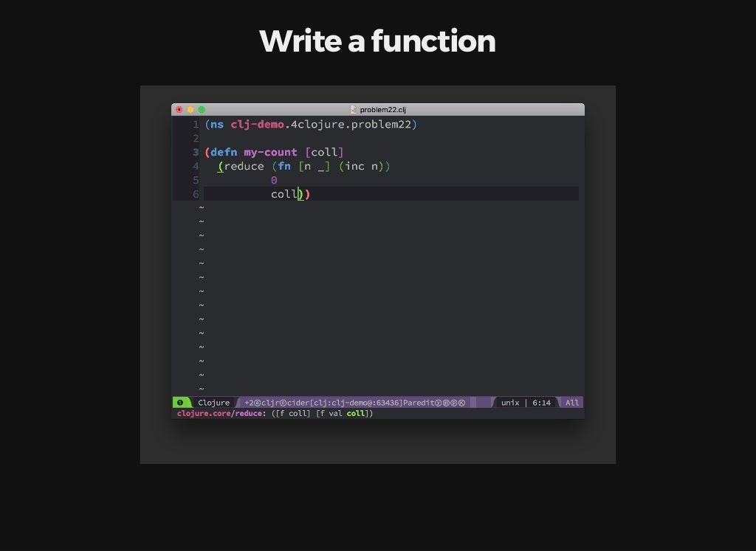Click the 0 initial value on line 5

pyautogui.click(x=274, y=180)
